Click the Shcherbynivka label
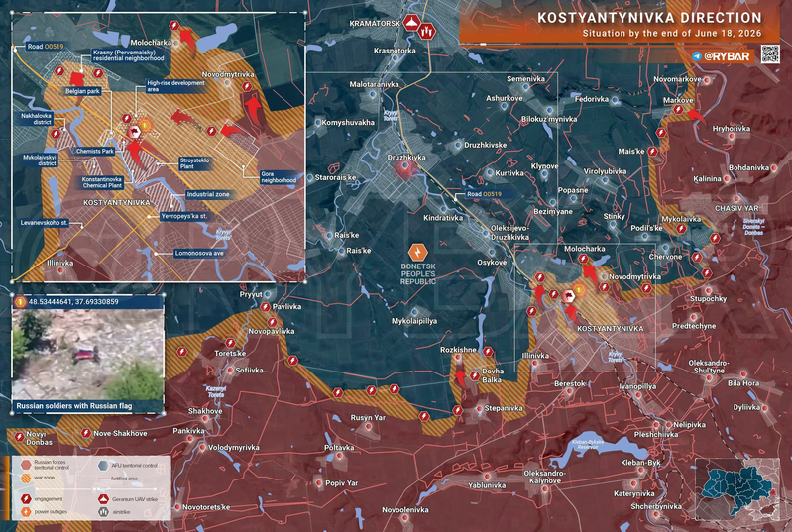The image size is (792, 532). (656, 506)
